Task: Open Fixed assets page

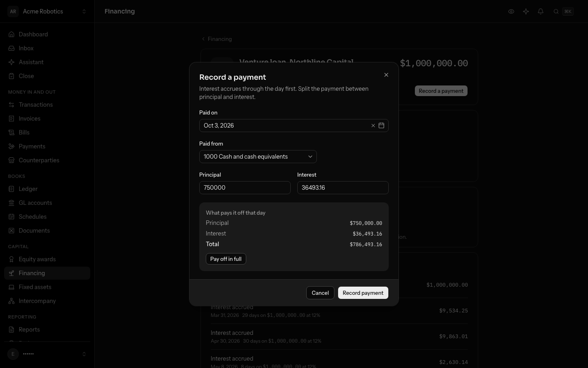Action: (x=47, y=287)
